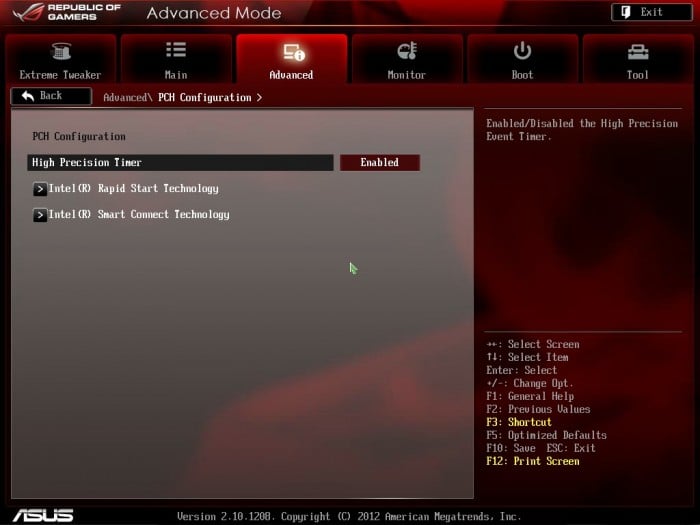Select the High Precision Timer row
700x525 pixels.
pos(180,162)
